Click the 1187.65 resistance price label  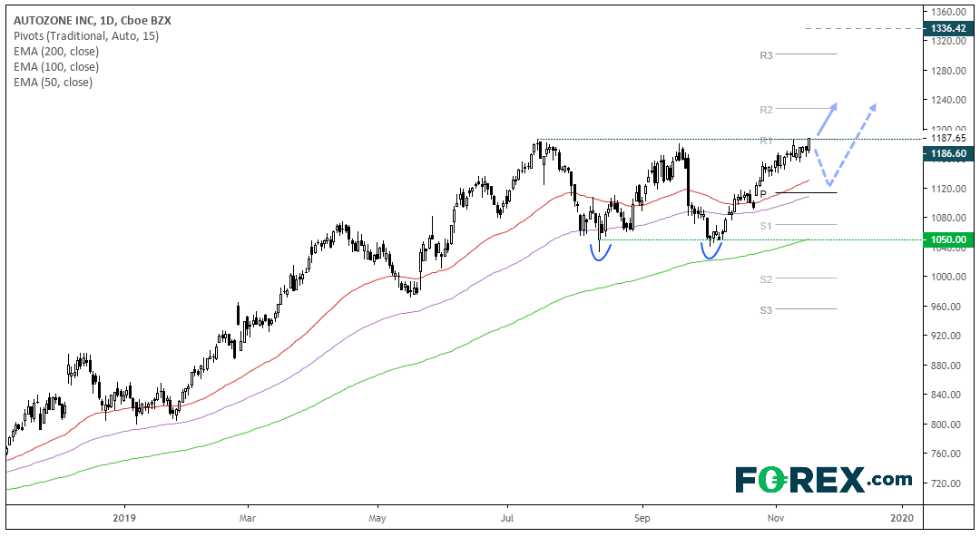948,138
